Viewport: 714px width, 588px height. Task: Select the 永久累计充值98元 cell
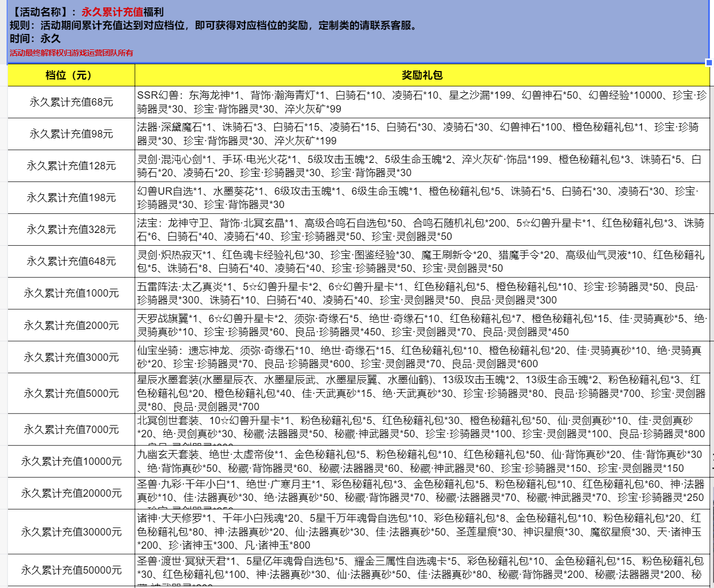click(x=71, y=134)
